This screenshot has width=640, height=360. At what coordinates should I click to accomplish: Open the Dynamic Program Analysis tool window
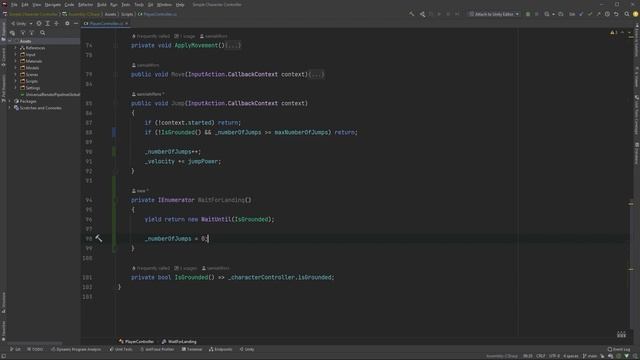click(x=76, y=349)
